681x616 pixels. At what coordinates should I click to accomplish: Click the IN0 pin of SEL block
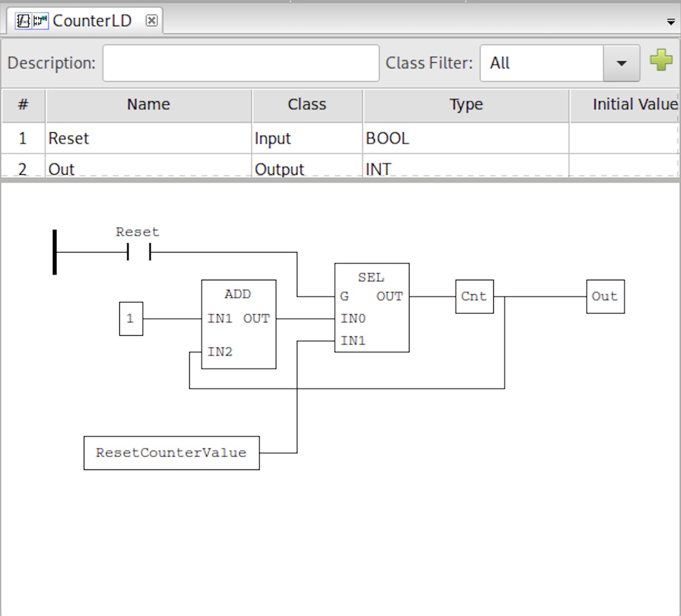353,319
